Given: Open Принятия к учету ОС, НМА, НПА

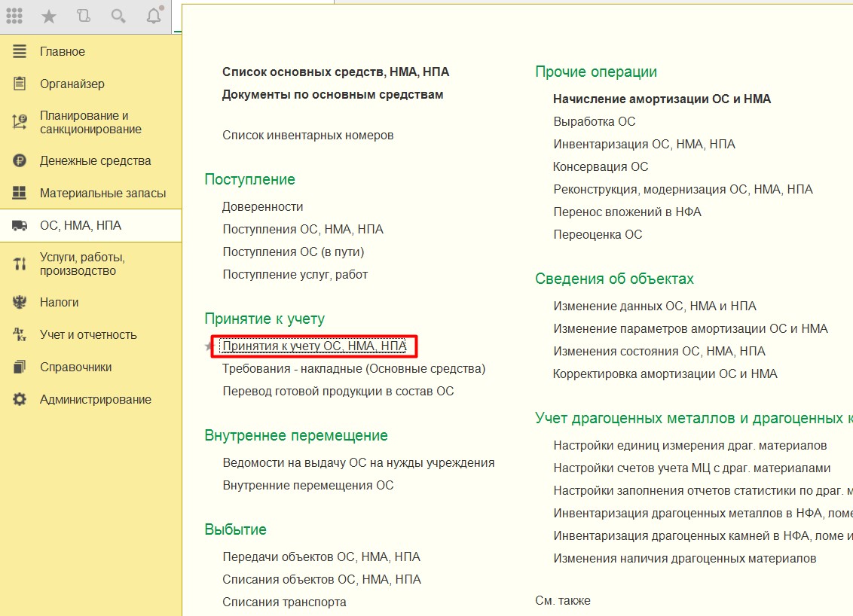Looking at the screenshot, I should point(314,346).
